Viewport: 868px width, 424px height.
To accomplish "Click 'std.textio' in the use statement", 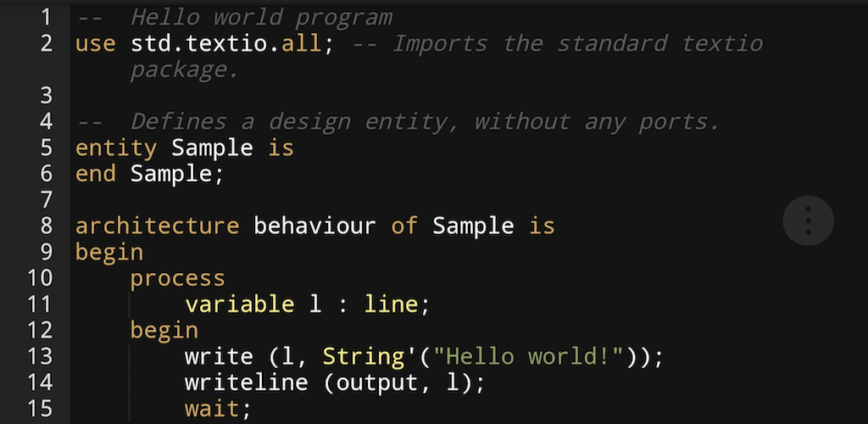I will 198,44.
